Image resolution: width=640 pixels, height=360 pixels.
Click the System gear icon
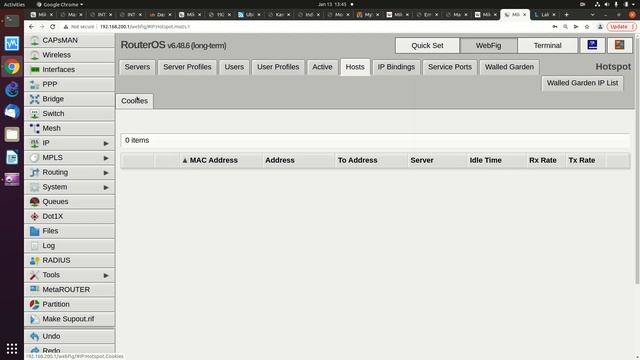pyautogui.click(x=35, y=187)
